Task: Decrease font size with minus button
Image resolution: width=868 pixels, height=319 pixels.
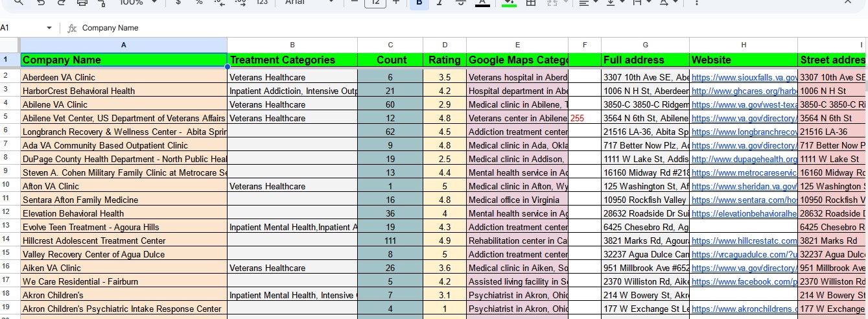Action: pos(355,2)
